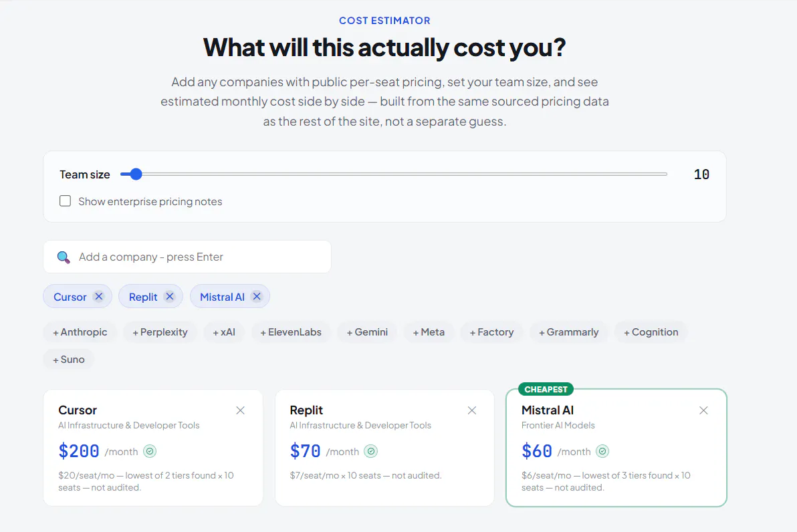Add Gemini to the comparison

coord(367,332)
